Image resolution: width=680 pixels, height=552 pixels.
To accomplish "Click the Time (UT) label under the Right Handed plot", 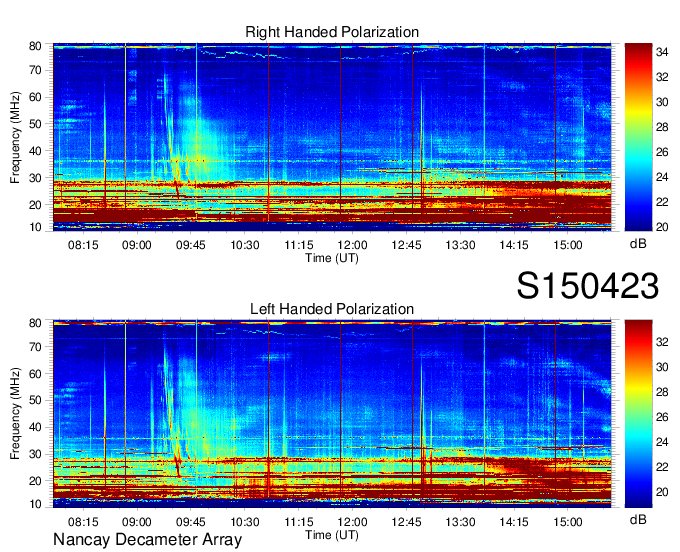I will pyautogui.click(x=332, y=258).
